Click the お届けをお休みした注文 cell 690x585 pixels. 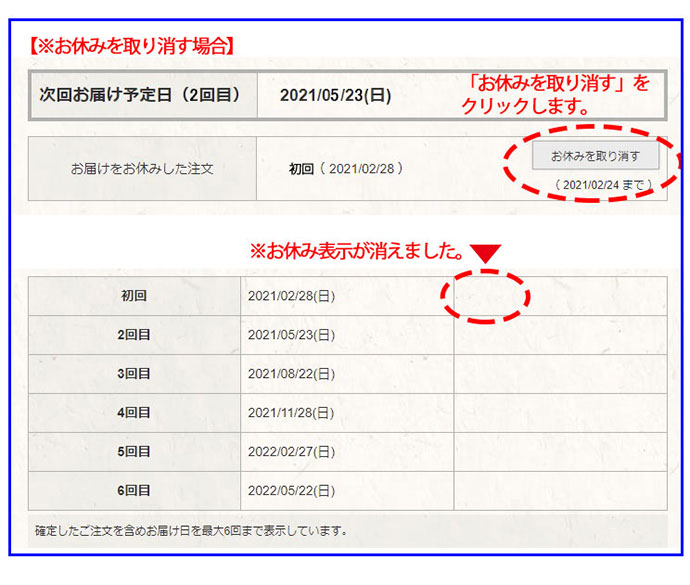pyautogui.click(x=142, y=169)
